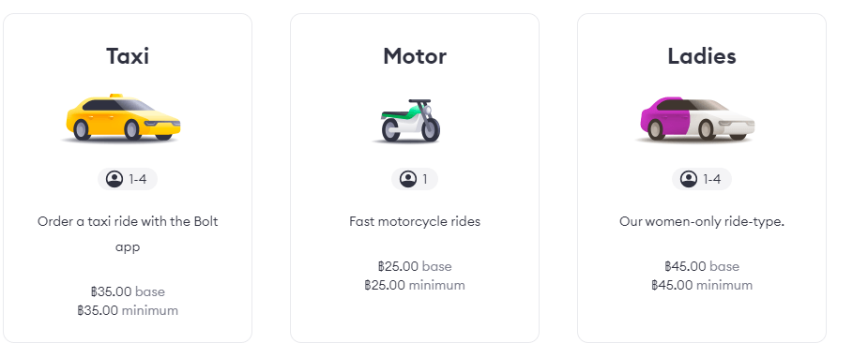Click the single passenger capacity badge for Motor
Screen dimensions: 868x358
[415, 179]
